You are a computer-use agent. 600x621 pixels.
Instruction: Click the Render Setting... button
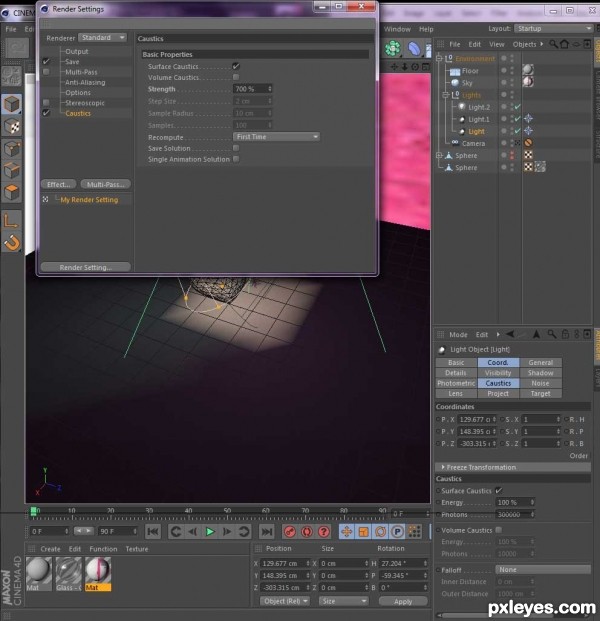tap(86, 267)
